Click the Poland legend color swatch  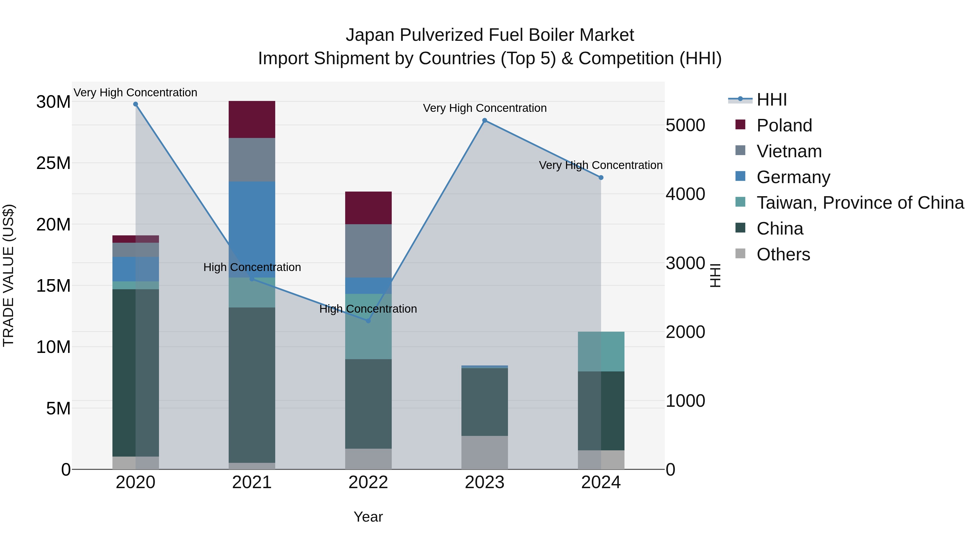tap(740, 124)
